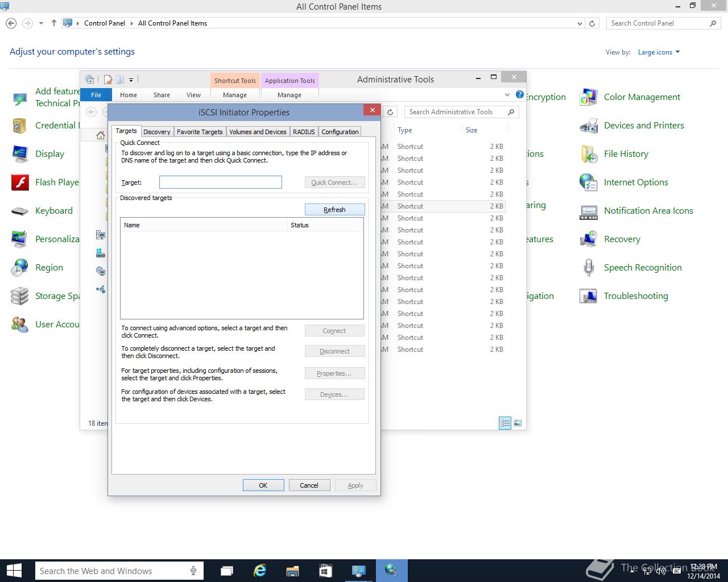Switch to the Configuration tab
728x582 pixels.
(x=340, y=132)
